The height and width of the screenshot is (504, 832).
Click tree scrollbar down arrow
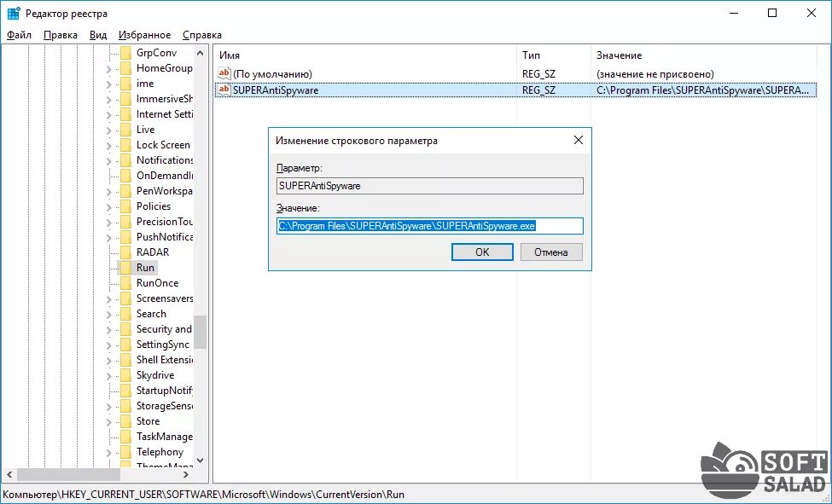(x=200, y=461)
